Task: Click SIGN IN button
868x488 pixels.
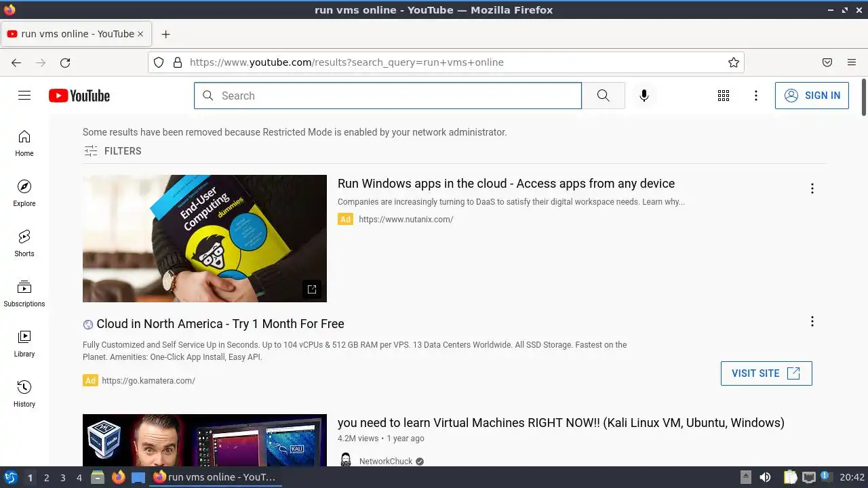Action: click(x=812, y=96)
